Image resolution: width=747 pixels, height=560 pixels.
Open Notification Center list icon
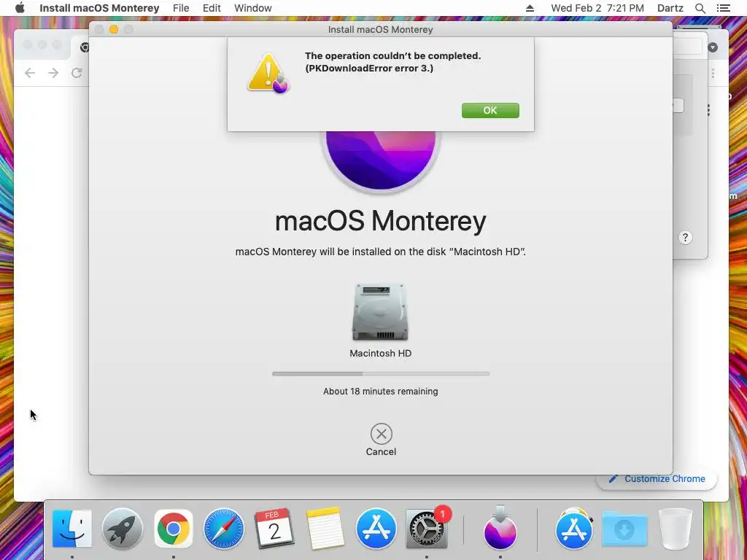[x=723, y=8]
